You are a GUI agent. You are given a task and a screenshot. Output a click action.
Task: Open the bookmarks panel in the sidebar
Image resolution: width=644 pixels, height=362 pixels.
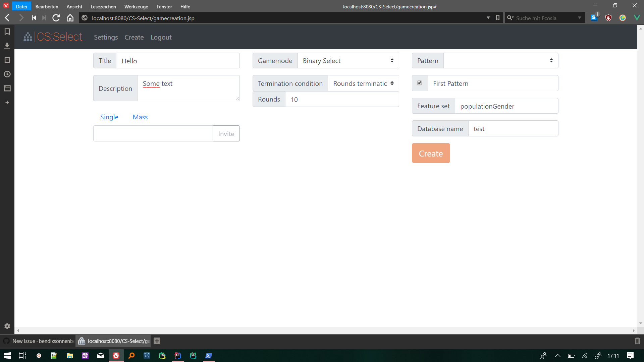(x=7, y=32)
